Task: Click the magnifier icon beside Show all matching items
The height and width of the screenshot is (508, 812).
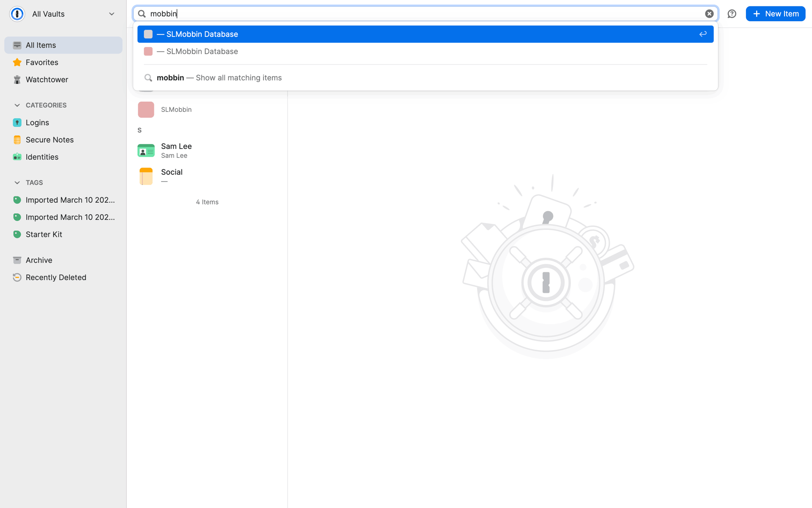Action: click(x=148, y=78)
